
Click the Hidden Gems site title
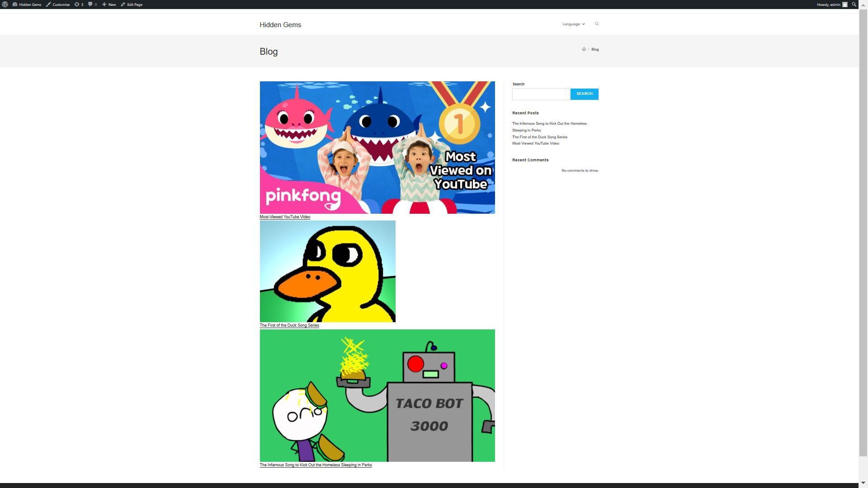click(280, 25)
